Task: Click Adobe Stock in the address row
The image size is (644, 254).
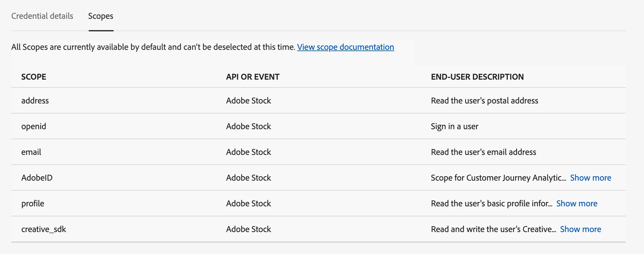Action: (x=248, y=101)
